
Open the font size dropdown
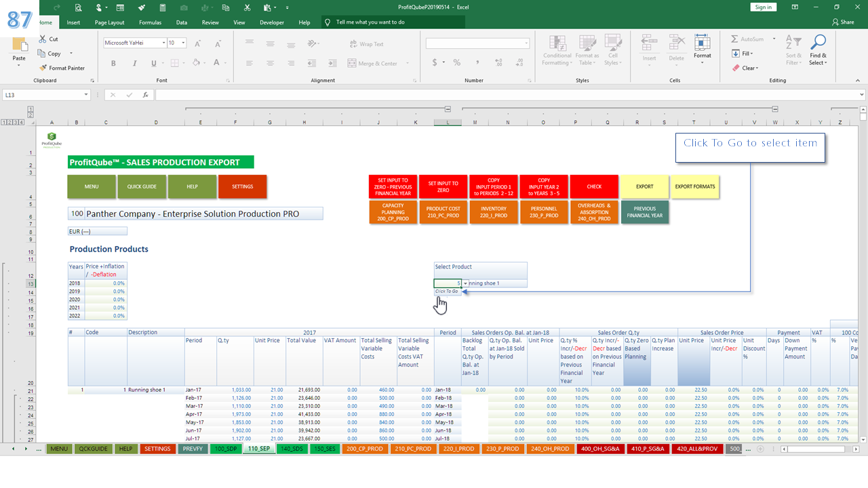pos(184,43)
